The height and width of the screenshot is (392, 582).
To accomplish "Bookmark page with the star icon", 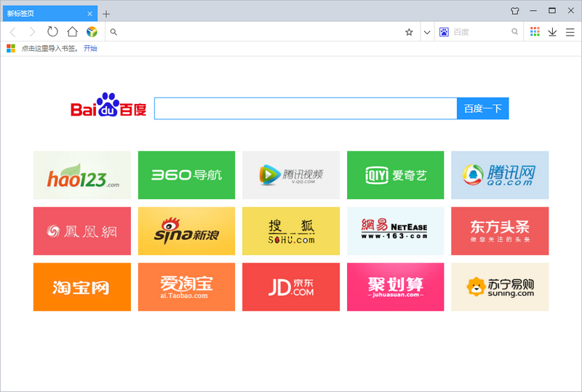I will (409, 32).
